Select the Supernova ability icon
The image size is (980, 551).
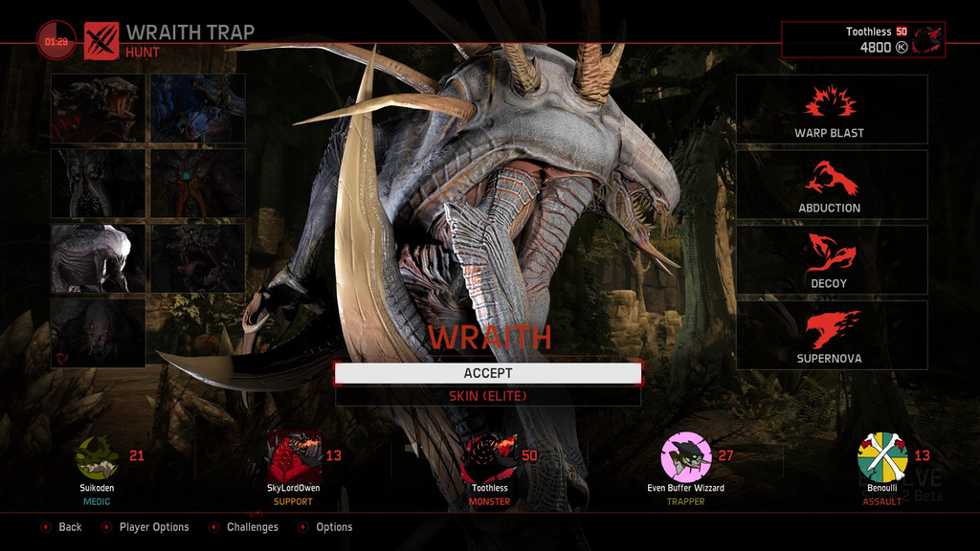tap(832, 329)
